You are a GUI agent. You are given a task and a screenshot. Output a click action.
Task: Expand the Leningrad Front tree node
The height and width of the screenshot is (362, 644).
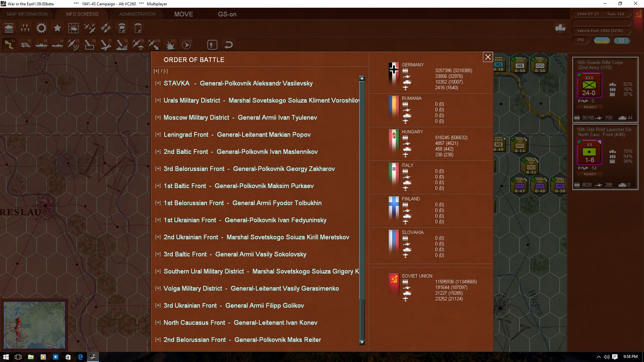(x=158, y=134)
